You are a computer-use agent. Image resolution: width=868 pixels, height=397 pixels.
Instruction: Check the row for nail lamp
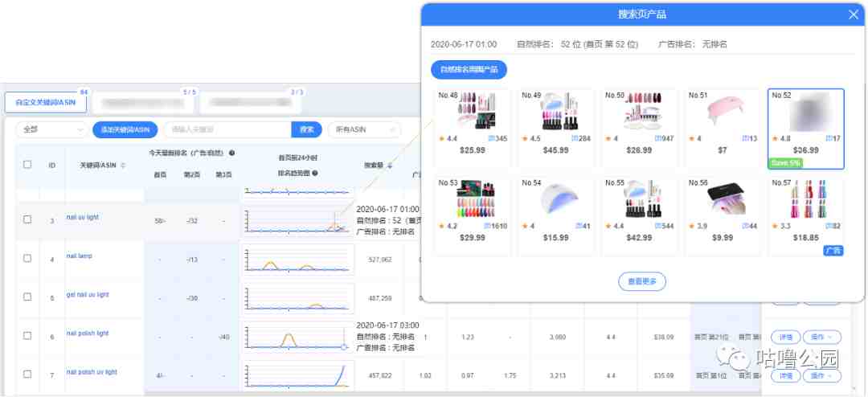[x=27, y=258]
